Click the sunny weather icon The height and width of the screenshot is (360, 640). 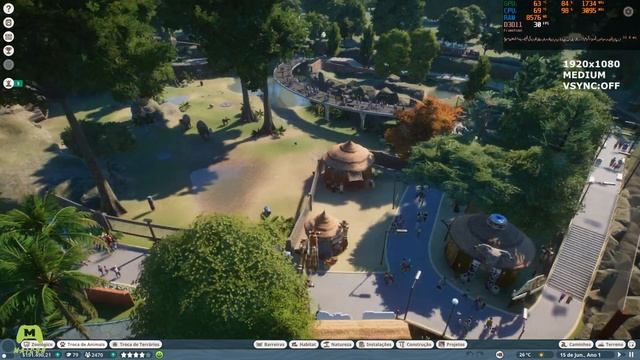click(541, 355)
